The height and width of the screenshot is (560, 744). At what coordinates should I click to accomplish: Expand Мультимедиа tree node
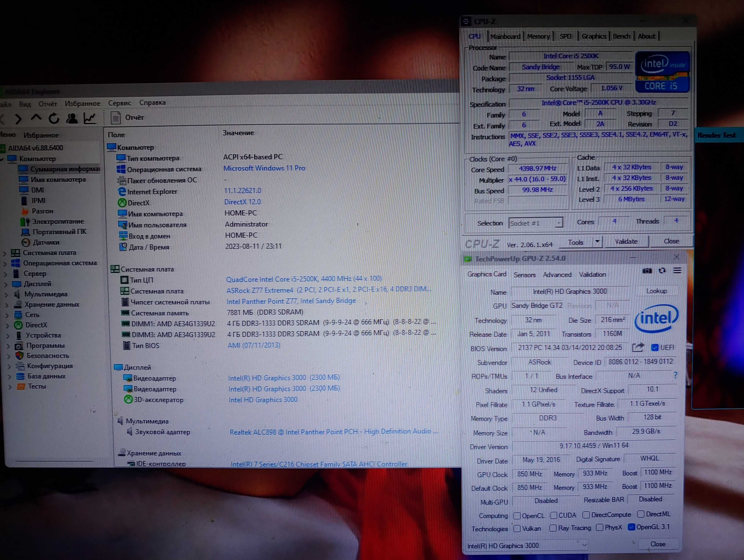pyautogui.click(x=6, y=295)
